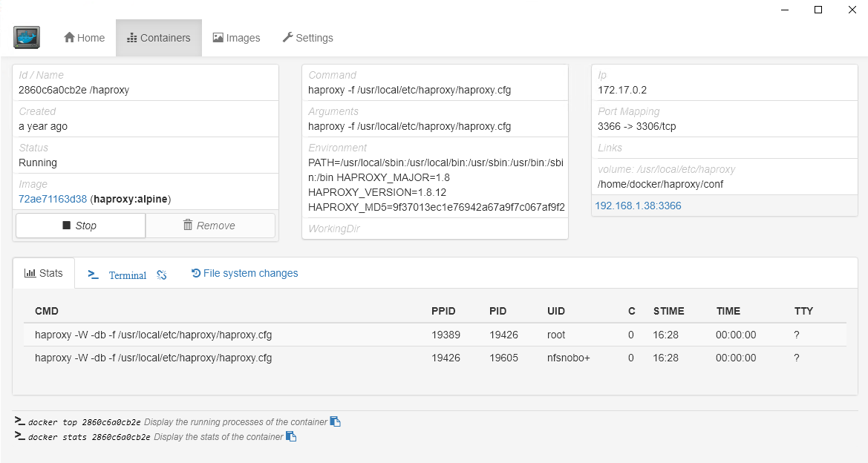Click the history icon on File system changes
The width and height of the screenshot is (868, 463).
click(196, 273)
